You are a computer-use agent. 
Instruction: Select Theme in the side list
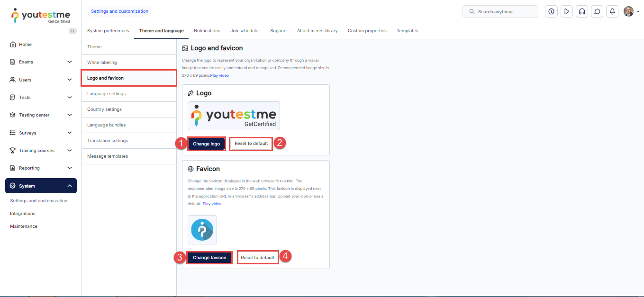pos(129,47)
